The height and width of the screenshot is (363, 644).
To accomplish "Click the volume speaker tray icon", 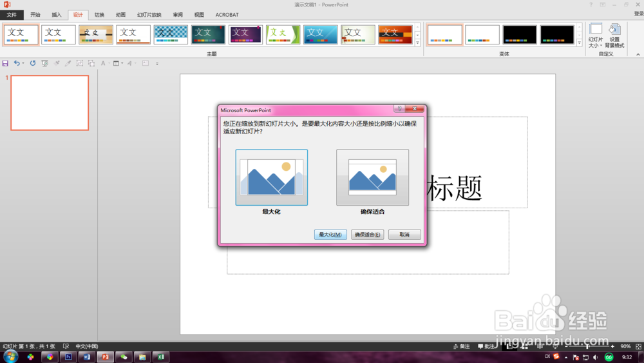I will 596,357.
